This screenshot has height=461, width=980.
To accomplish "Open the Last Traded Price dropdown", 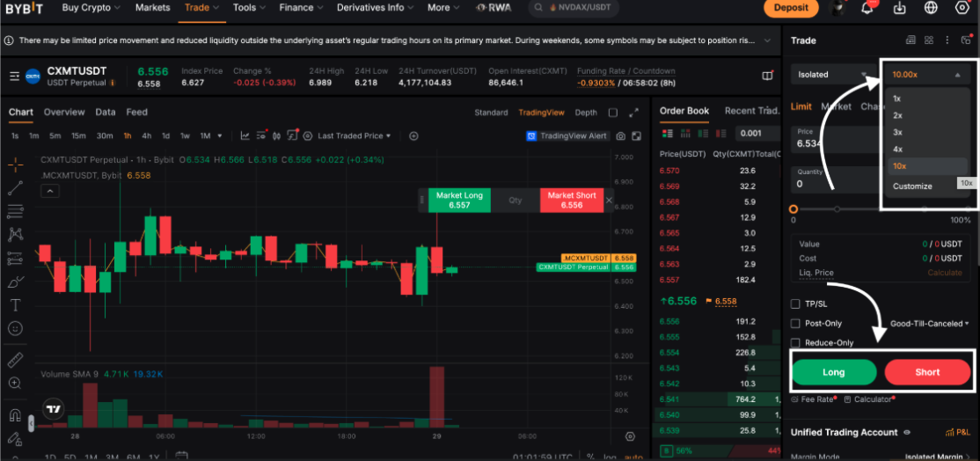I will 354,135.
